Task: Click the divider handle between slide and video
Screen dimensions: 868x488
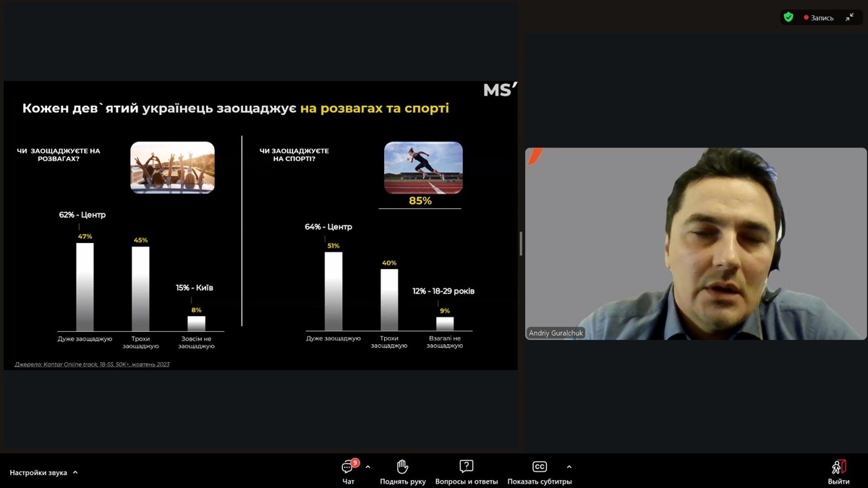Action: [x=521, y=244]
